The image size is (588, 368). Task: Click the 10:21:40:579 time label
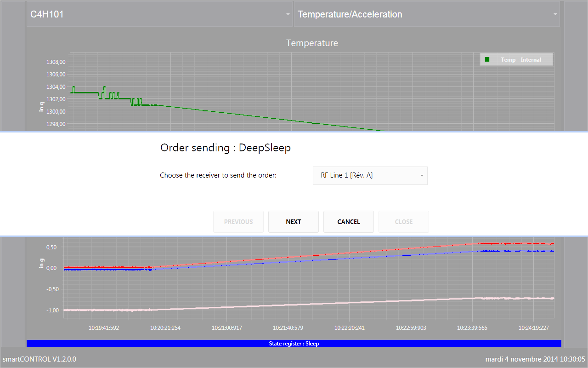288,328
